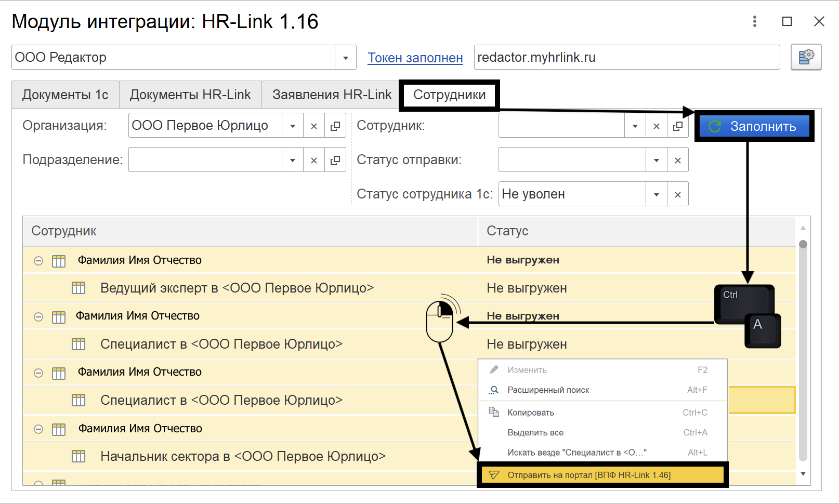Clear the Сотрудник filter field
Image resolution: width=839 pixels, height=504 pixels.
point(657,126)
